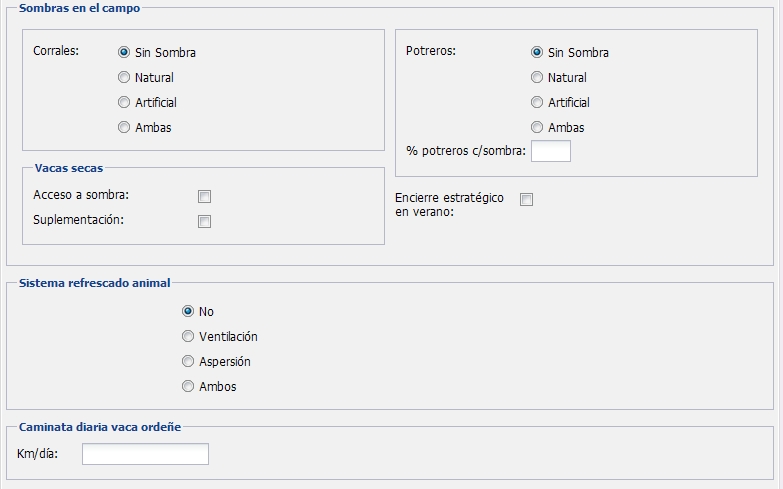The height and width of the screenshot is (489, 783).
Task: Select Natural shade for Corrales
Action: pos(124,77)
